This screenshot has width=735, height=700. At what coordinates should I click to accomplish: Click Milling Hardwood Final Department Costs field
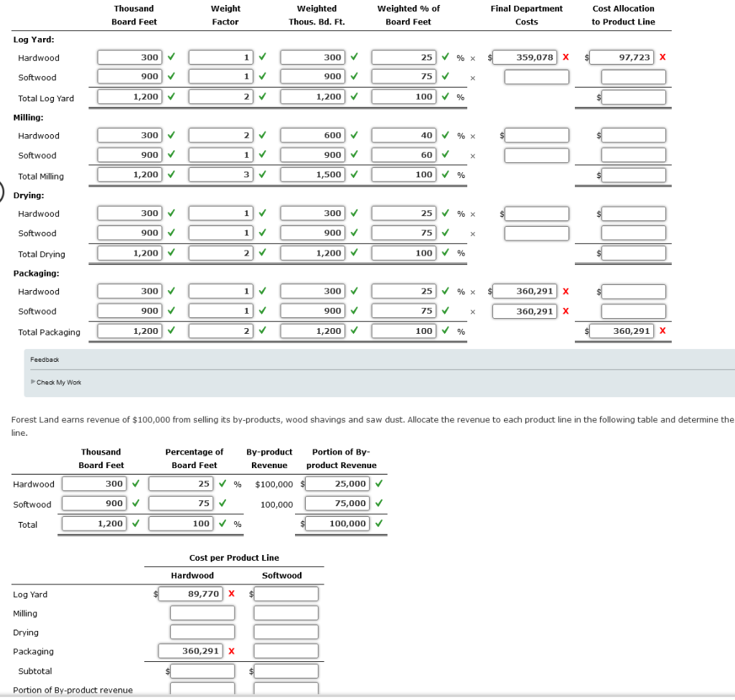pos(537,136)
